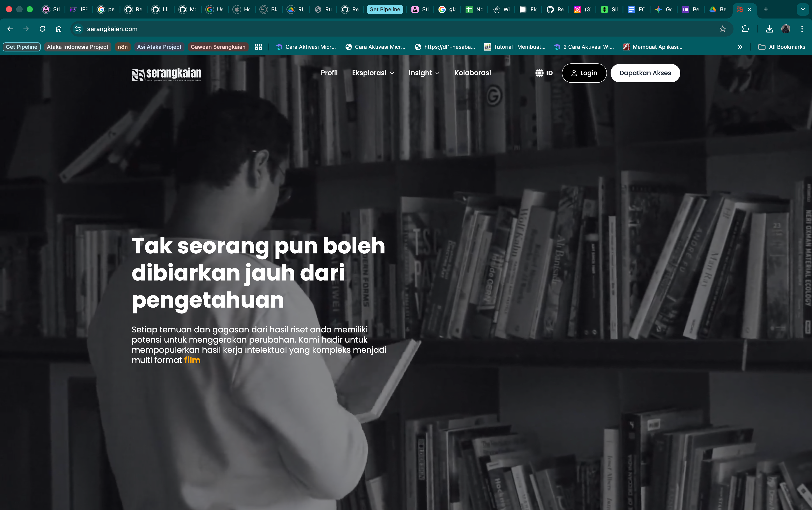Open https://dl1-nesaba bookmark
This screenshot has width=812, height=510.
445,47
